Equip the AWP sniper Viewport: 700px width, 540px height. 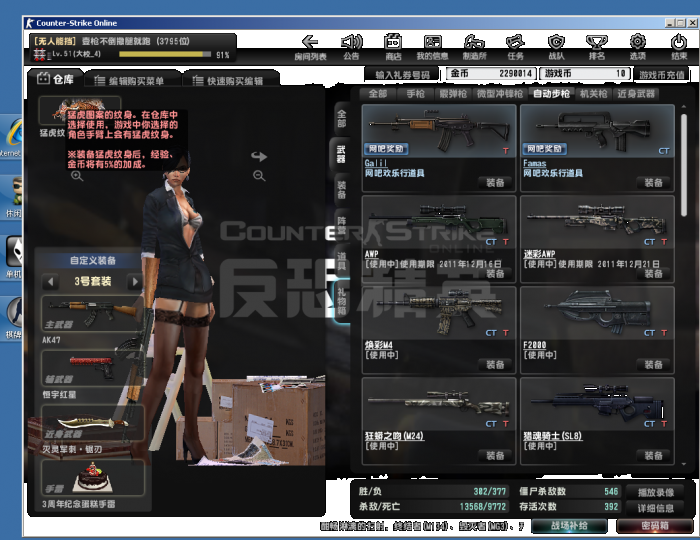[495, 274]
